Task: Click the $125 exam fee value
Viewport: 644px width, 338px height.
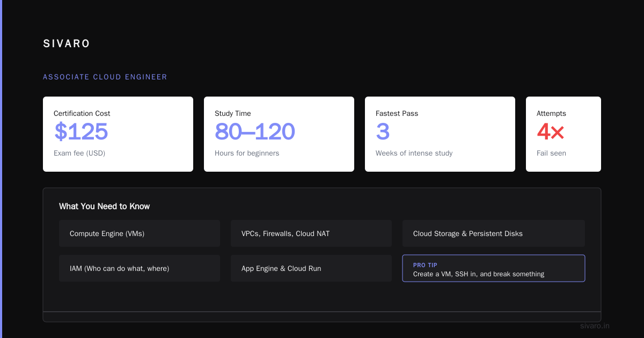Action: (x=81, y=132)
